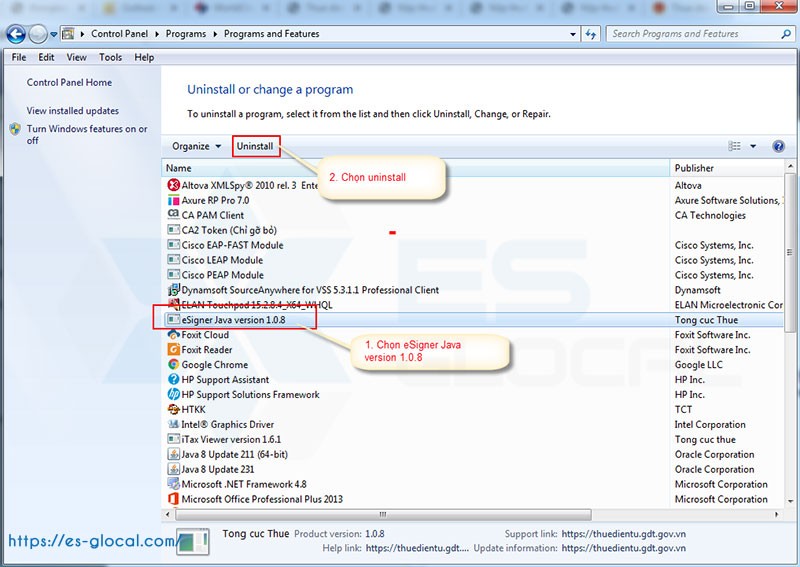Screen dimensions: 800x567
Task: Click the Programs and Features breadcrumb
Action: point(271,34)
